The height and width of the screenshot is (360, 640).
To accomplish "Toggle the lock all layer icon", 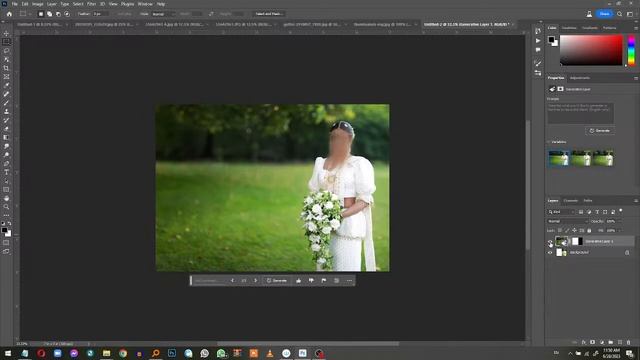I will [x=589, y=231].
